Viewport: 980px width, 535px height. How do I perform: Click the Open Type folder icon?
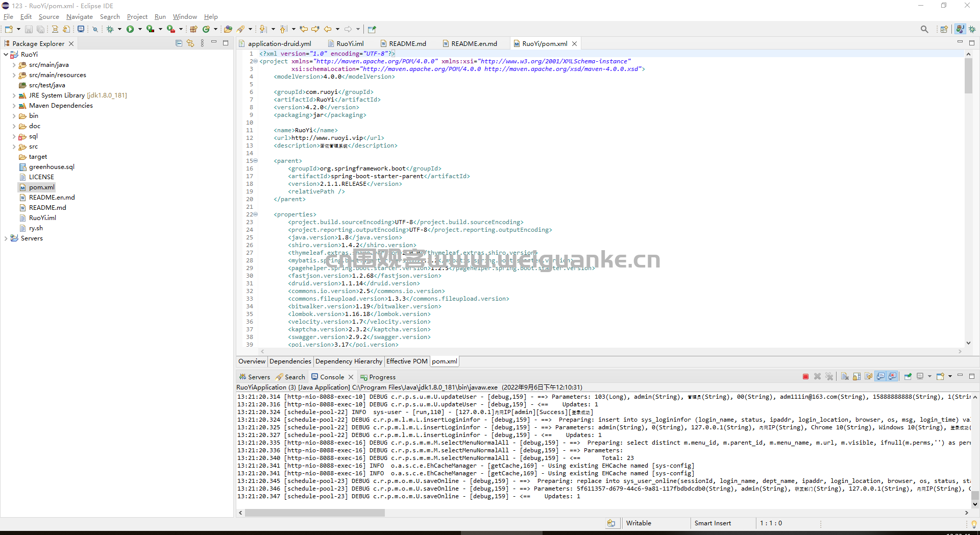(228, 30)
